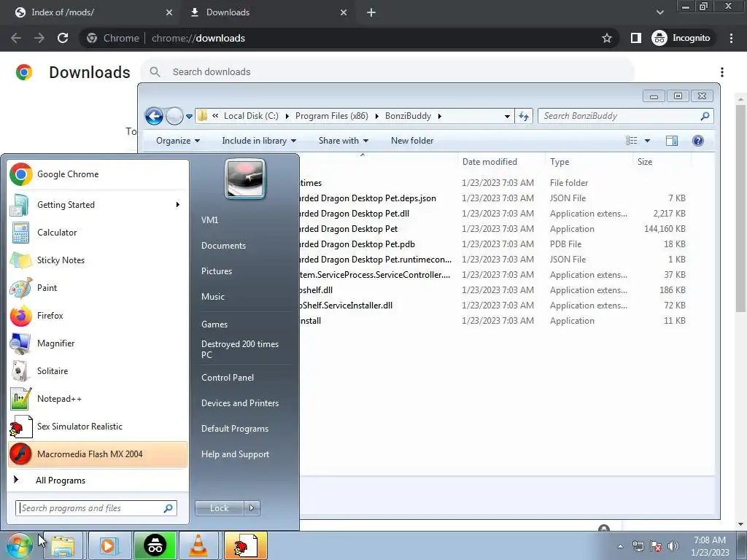Refresh the BonziBuddy folder view
The image size is (747, 560).
point(524,116)
